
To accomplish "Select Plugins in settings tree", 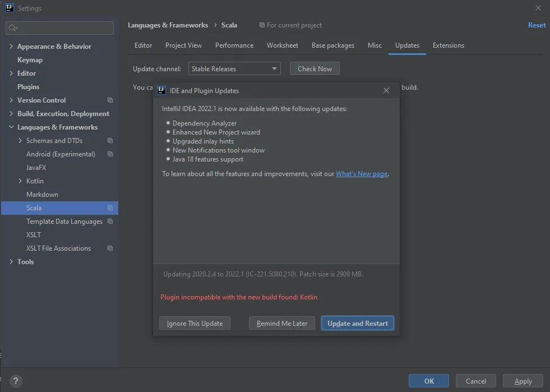I will [x=29, y=87].
